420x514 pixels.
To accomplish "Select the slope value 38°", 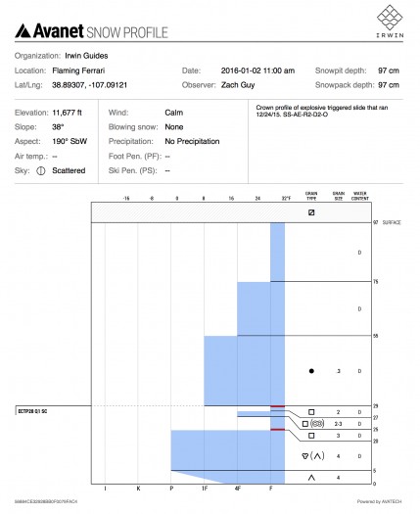I will tap(58, 127).
